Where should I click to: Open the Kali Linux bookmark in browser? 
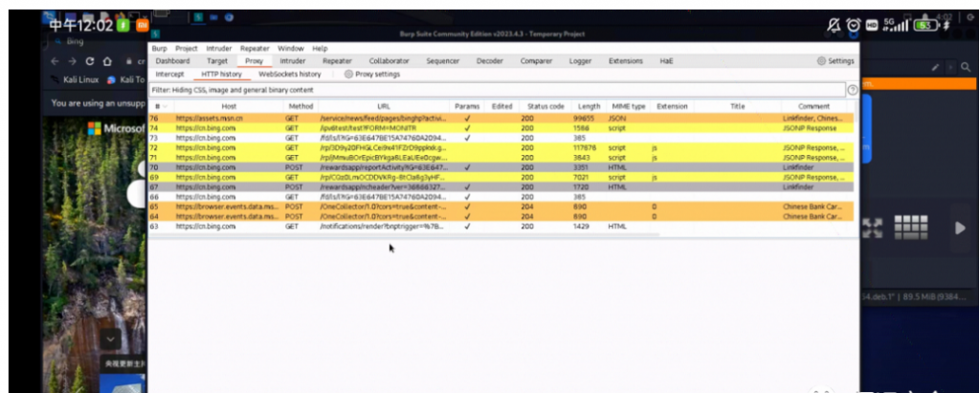75,80
